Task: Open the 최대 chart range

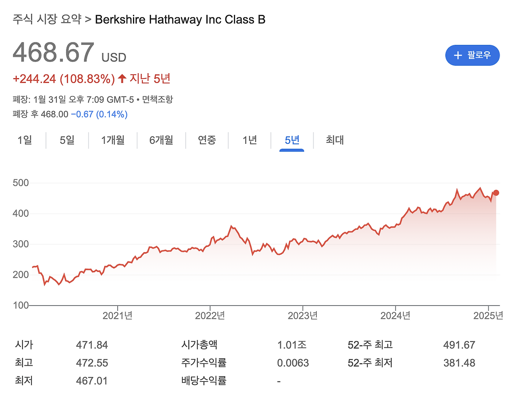Action: (x=334, y=140)
